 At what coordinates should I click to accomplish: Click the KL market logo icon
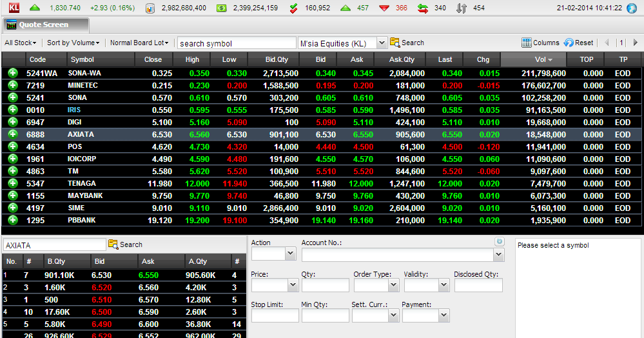[x=14, y=7]
